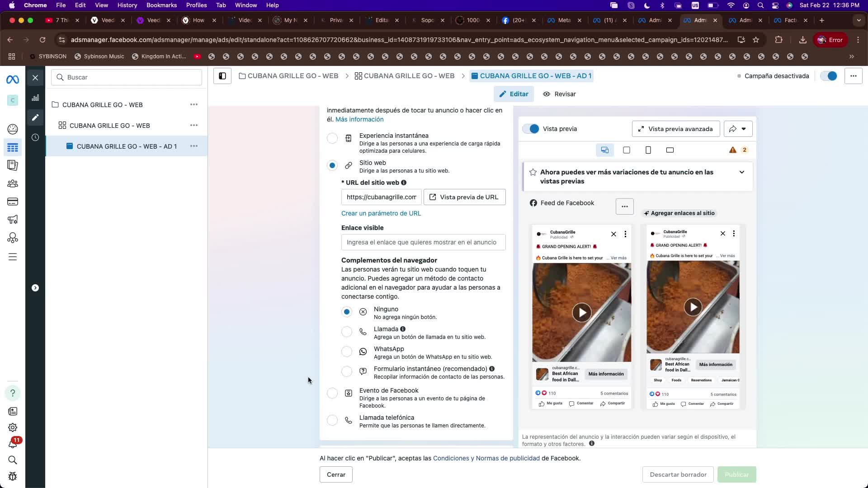
Task: Open the Chrome History menu
Action: point(127,5)
